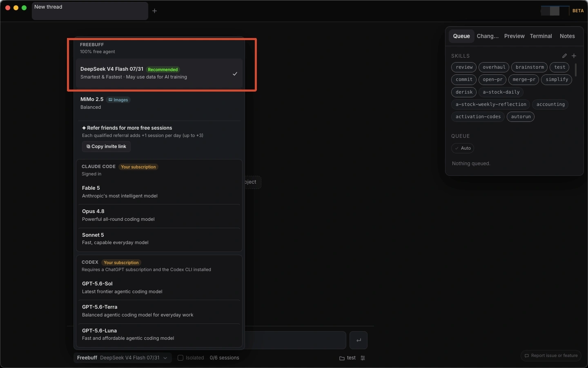Open the Terminal tab

[541, 36]
